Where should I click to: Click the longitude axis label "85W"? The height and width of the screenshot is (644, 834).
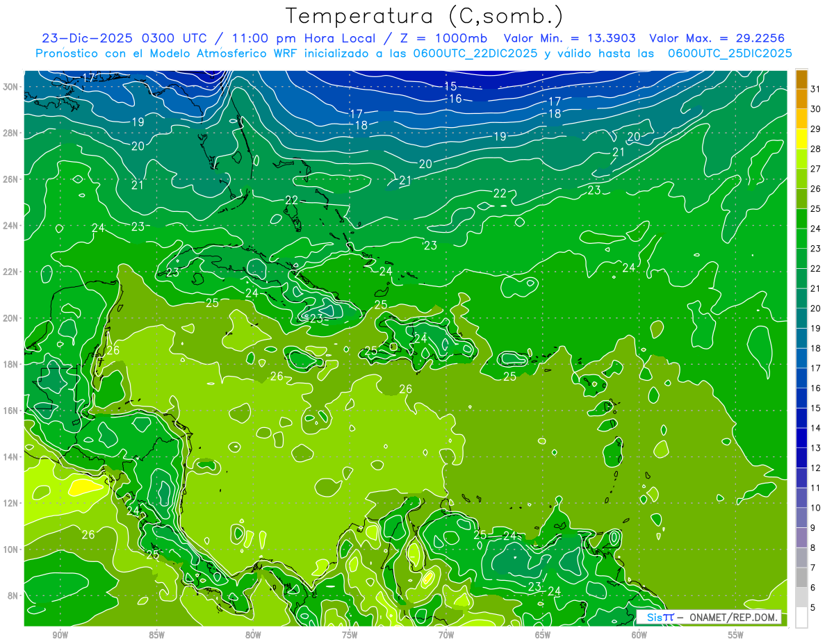[156, 634]
